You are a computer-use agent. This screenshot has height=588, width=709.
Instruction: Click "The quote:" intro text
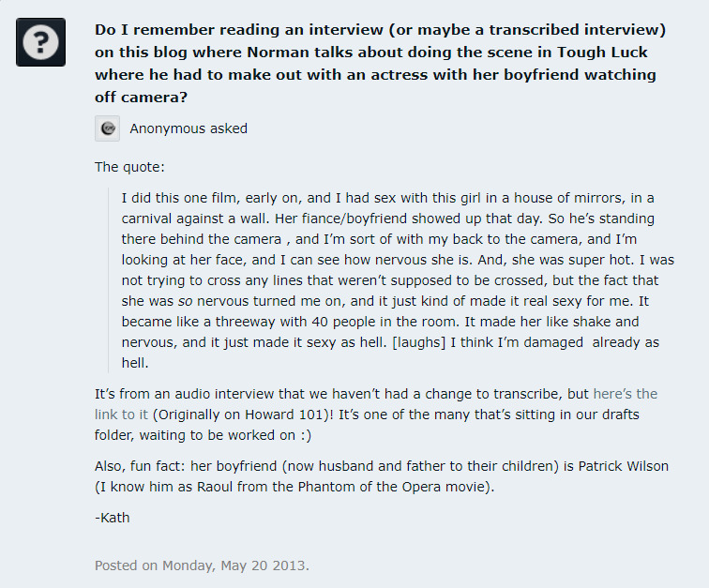(129, 167)
